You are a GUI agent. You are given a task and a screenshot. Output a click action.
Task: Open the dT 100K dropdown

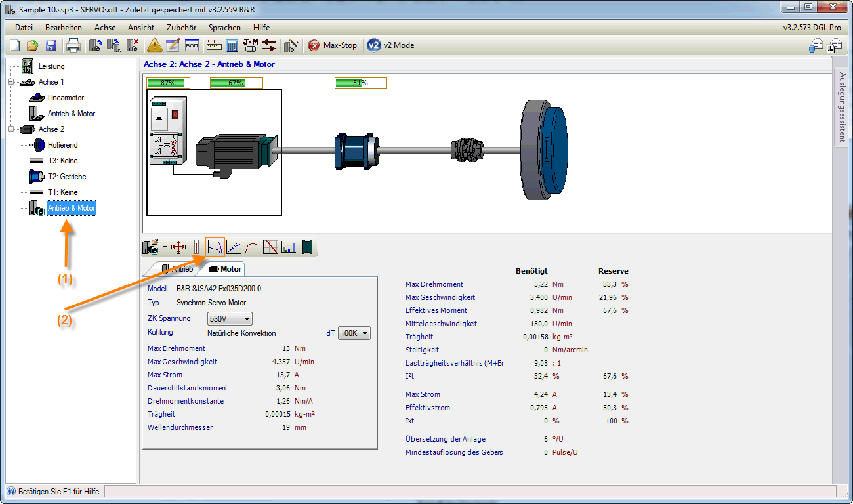coord(354,333)
